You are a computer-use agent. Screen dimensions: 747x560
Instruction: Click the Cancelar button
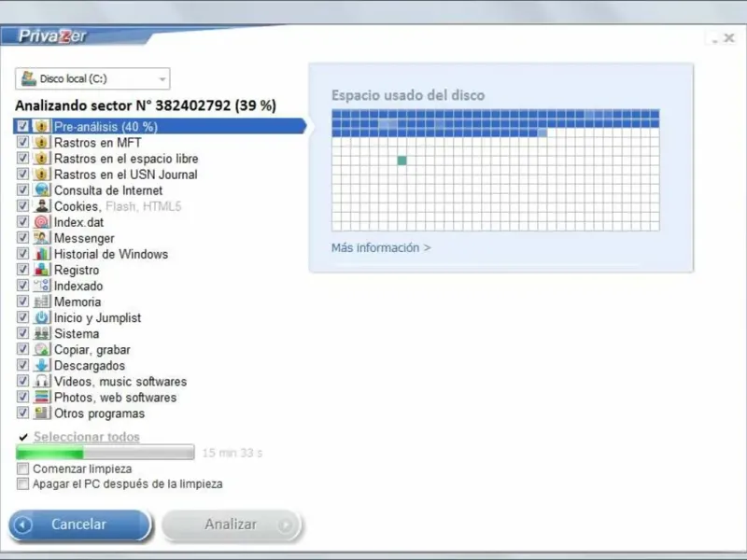tap(79, 525)
